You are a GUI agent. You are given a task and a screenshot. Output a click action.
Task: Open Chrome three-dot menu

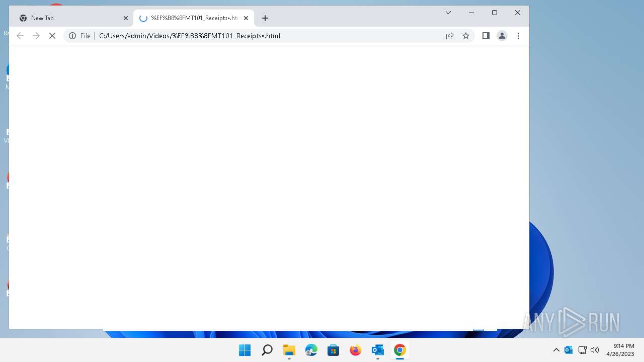click(518, 36)
